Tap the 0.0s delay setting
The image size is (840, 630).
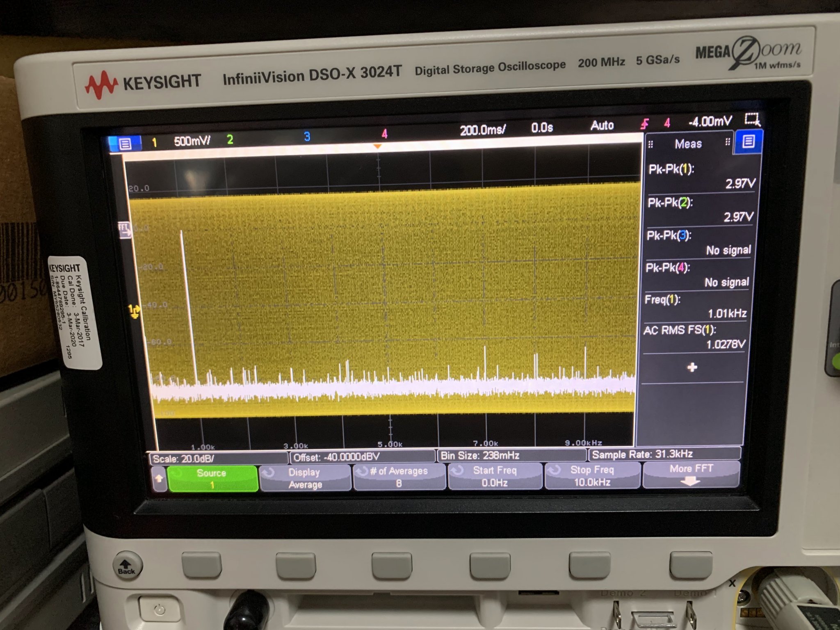(x=542, y=128)
